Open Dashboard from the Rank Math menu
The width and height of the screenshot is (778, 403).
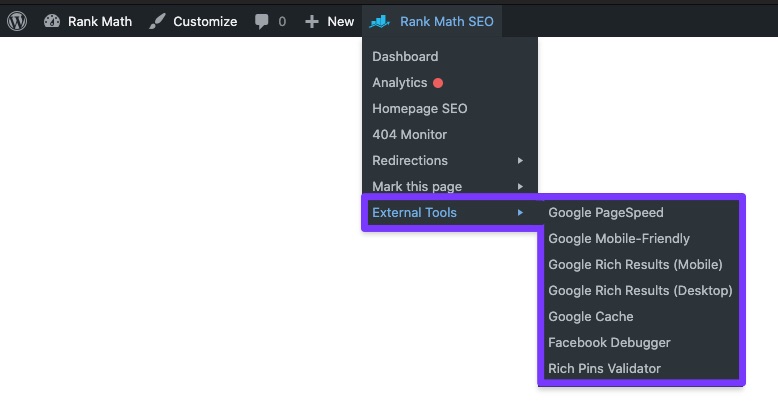(405, 57)
